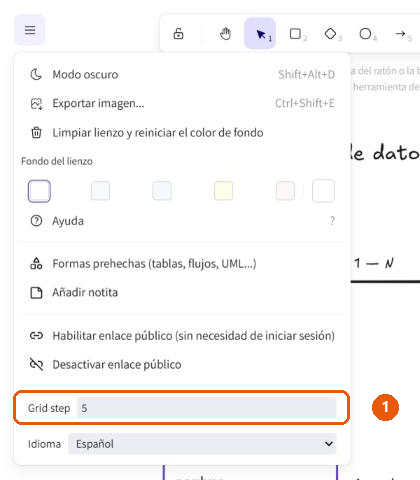Click the moon icon beside Modo oscuro
Image resolution: width=420 pixels, height=480 pixels.
click(x=36, y=74)
